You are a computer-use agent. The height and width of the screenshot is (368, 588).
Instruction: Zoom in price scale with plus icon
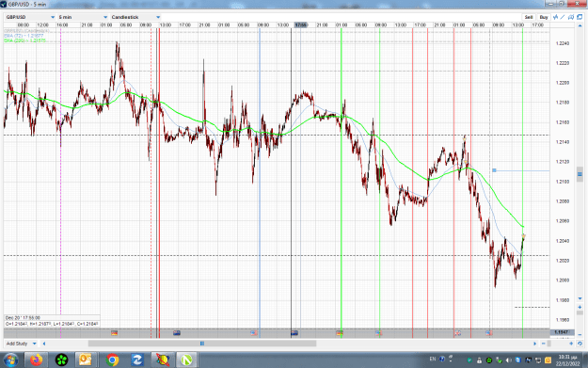coord(580,307)
